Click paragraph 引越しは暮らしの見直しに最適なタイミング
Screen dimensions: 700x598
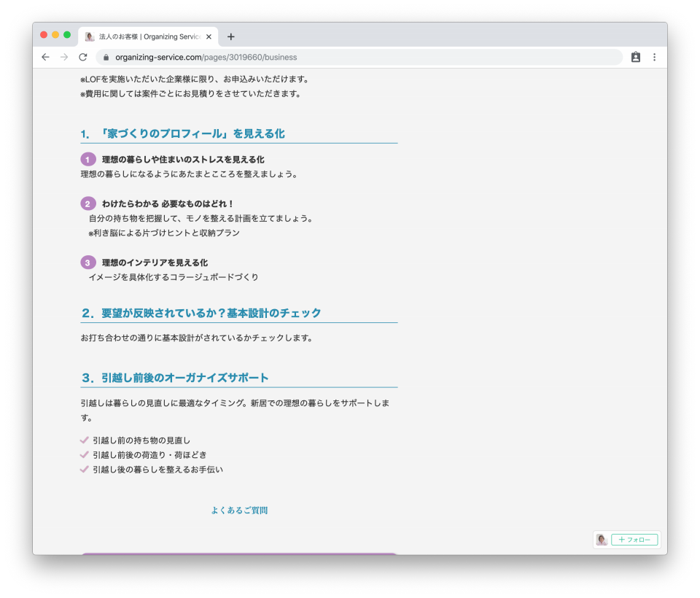pos(235,411)
